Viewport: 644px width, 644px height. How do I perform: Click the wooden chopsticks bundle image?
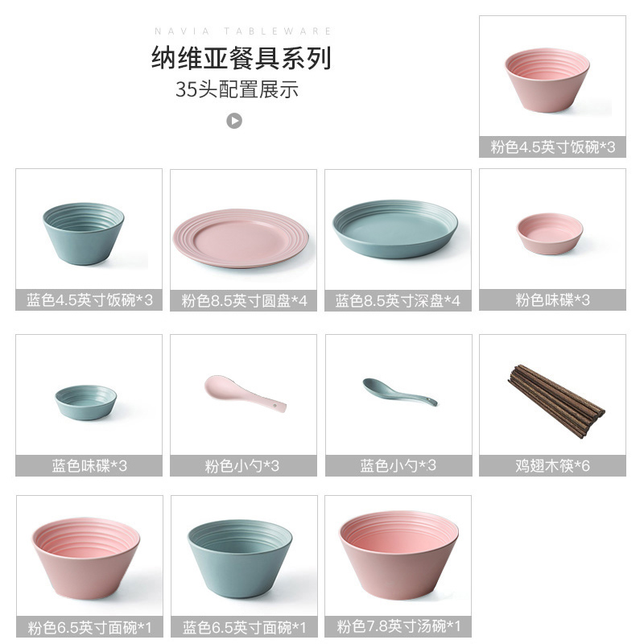[556, 401]
